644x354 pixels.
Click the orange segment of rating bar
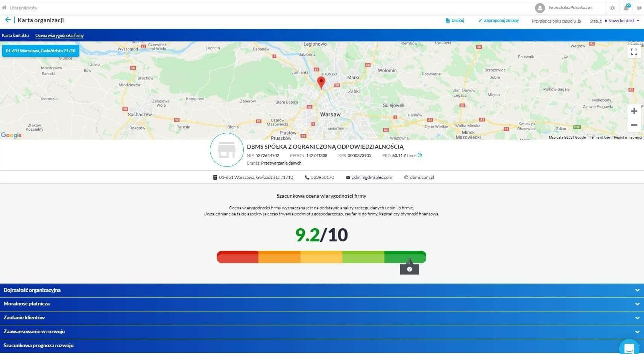pyautogui.click(x=279, y=257)
